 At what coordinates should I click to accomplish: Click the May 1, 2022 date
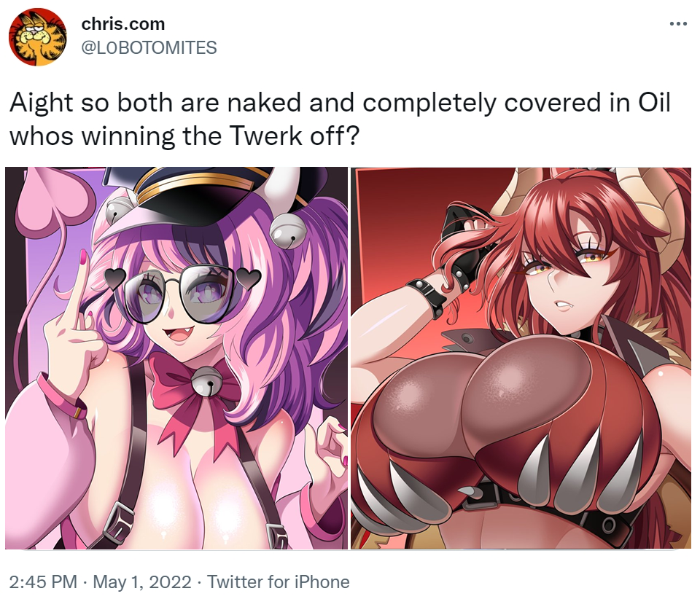(x=142, y=582)
